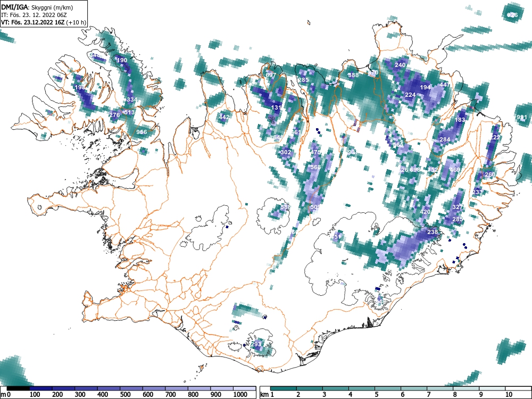Click the map value 238
Image resolution: width=532 pixels, height=399 pixels.
point(433,232)
